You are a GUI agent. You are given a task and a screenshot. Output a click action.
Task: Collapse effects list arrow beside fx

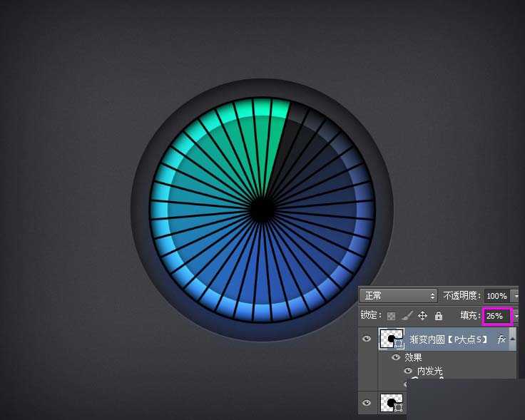coord(512,339)
